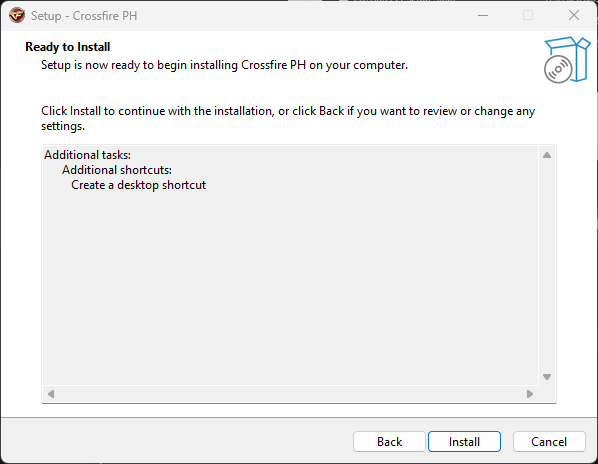Click the scroll left arrow in summary box
This screenshot has height=464, width=598.
point(51,393)
